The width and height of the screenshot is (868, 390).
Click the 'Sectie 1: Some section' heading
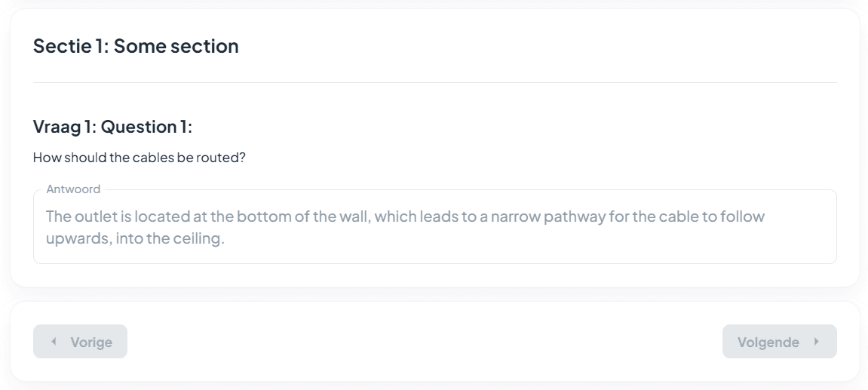136,46
